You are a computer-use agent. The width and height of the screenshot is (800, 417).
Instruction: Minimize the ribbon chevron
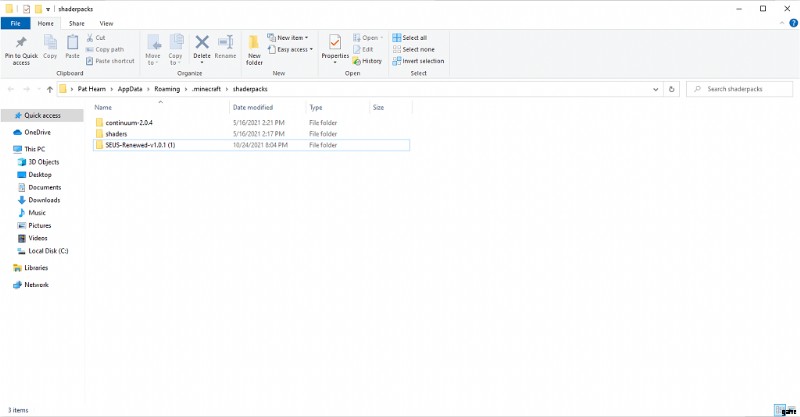782,23
